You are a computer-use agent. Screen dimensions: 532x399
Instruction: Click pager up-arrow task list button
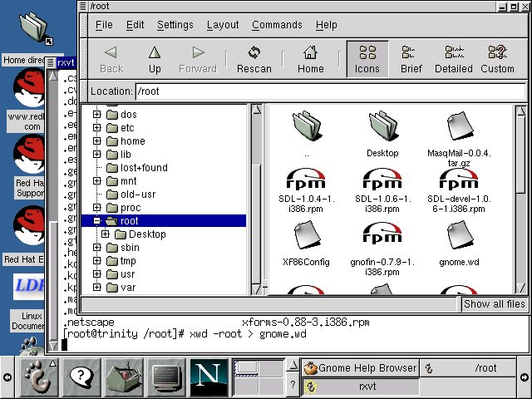pyautogui.click(x=293, y=366)
